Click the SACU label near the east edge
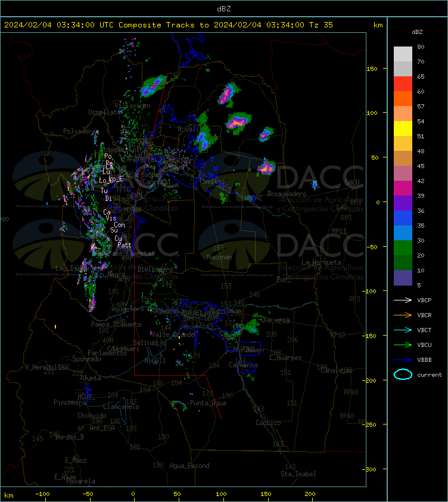Image resolution: width=448 pixels, height=502 pixels. [352, 182]
